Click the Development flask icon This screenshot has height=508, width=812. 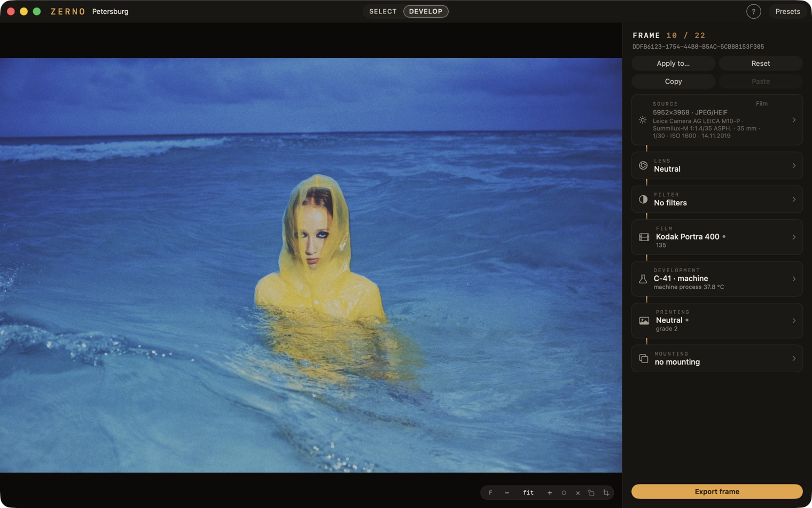tap(643, 279)
